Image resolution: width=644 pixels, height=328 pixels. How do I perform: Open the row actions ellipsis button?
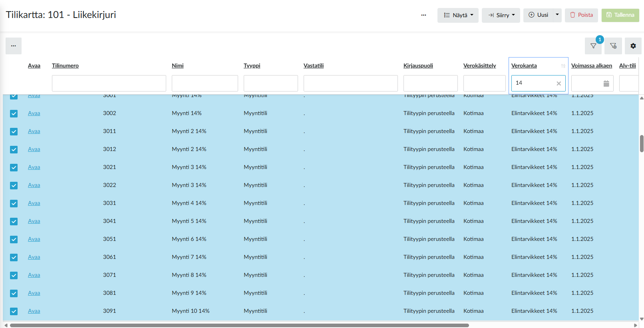pos(14,46)
